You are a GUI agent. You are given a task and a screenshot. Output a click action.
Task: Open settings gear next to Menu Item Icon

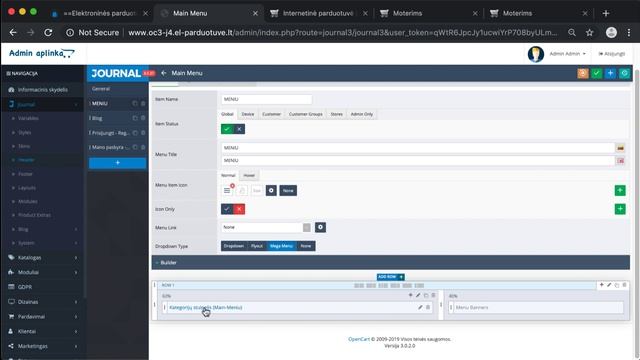(x=271, y=191)
